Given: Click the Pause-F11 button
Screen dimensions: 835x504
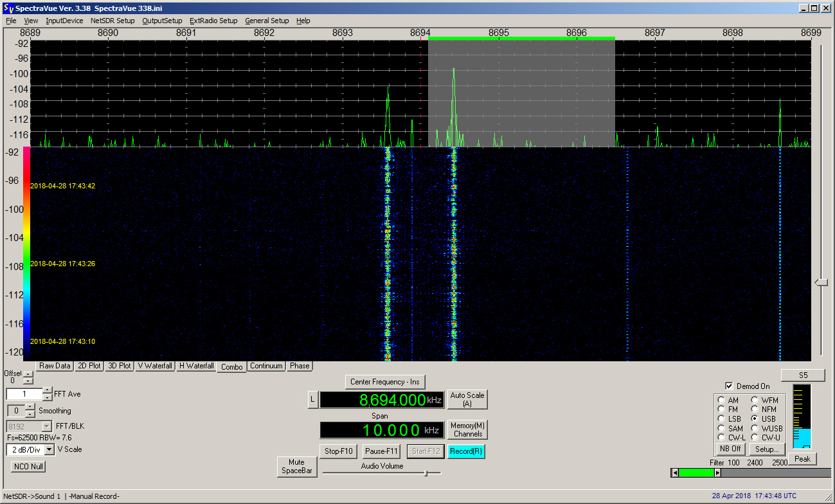Looking at the screenshot, I should [381, 451].
